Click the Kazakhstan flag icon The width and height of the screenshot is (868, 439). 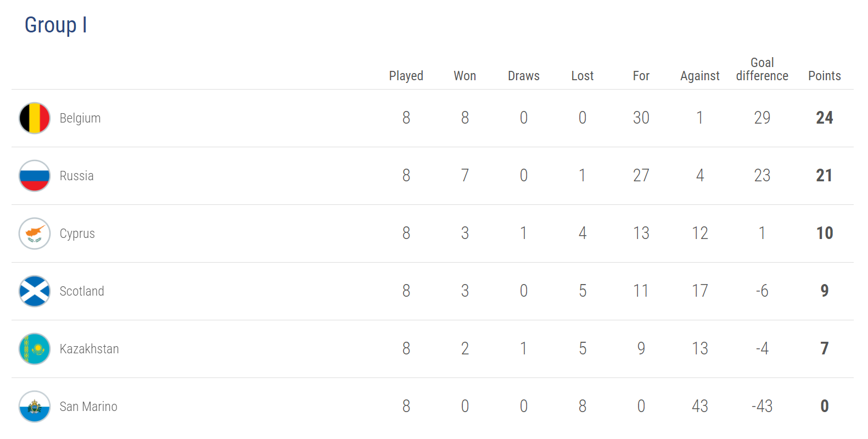pos(35,349)
